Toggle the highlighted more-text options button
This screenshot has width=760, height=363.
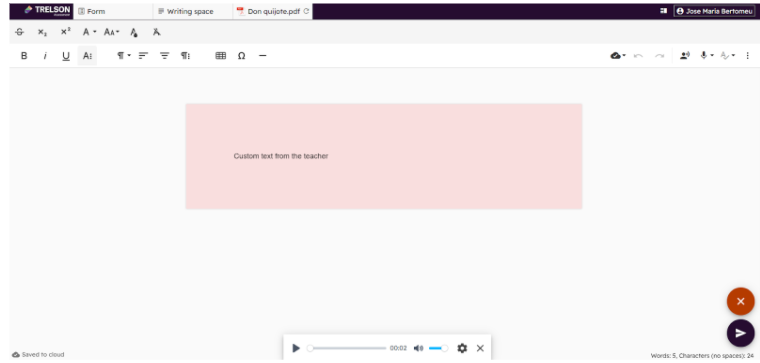[x=87, y=56]
